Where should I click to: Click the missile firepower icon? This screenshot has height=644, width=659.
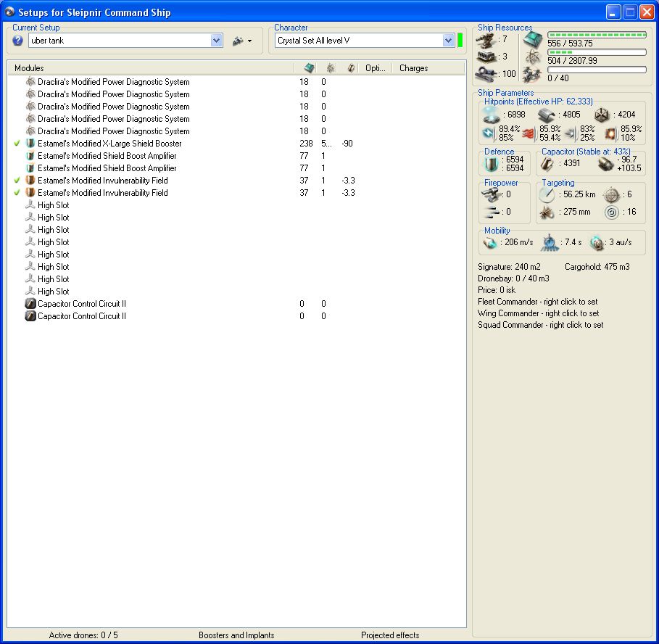click(491, 212)
